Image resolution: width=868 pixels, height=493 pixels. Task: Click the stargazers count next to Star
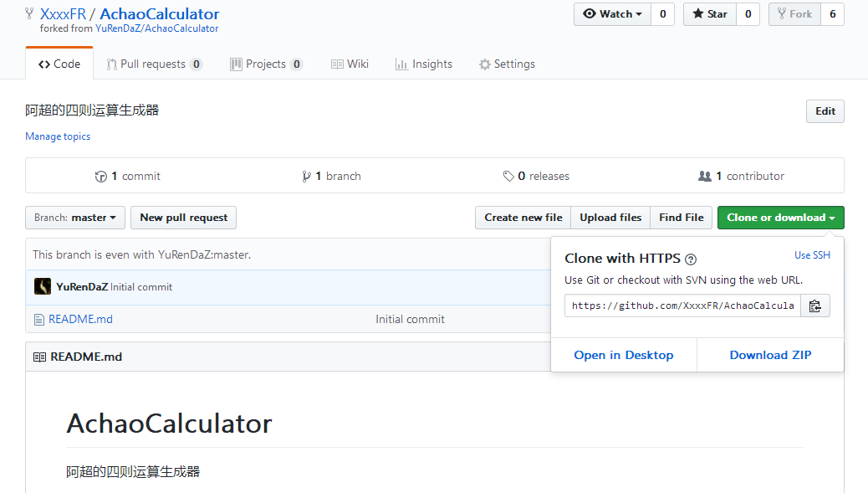tap(748, 14)
